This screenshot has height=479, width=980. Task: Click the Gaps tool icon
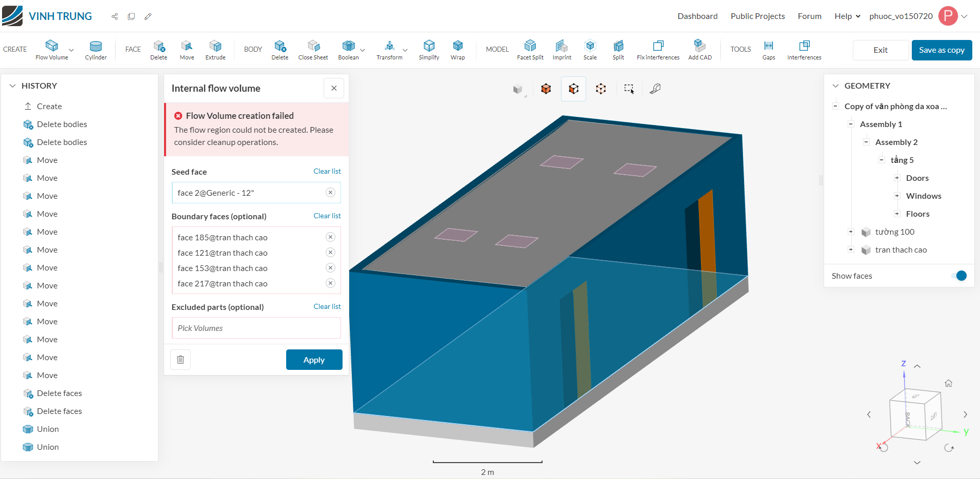pyautogui.click(x=768, y=50)
